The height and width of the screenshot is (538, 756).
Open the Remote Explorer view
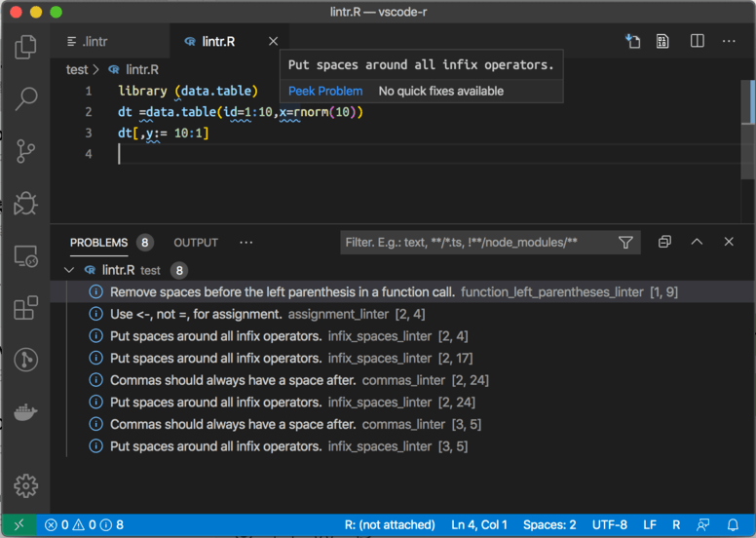pyautogui.click(x=25, y=255)
